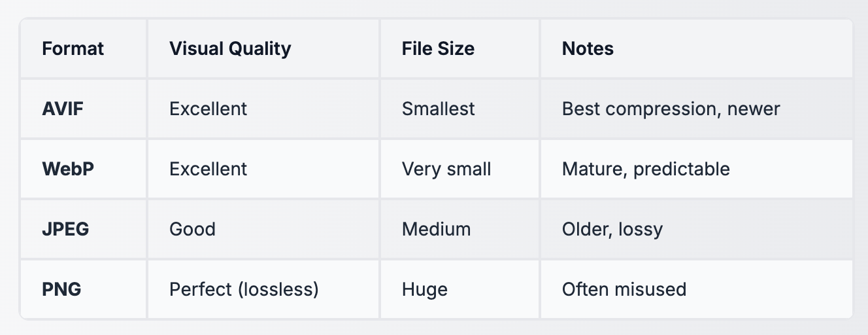
Task: Click the Notes column header
Action: pos(588,48)
